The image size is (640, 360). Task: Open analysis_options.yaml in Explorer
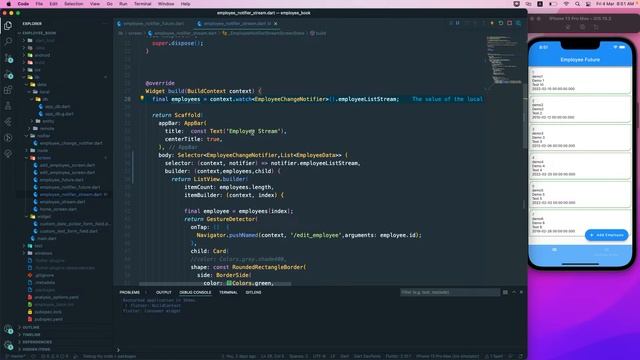56,298
